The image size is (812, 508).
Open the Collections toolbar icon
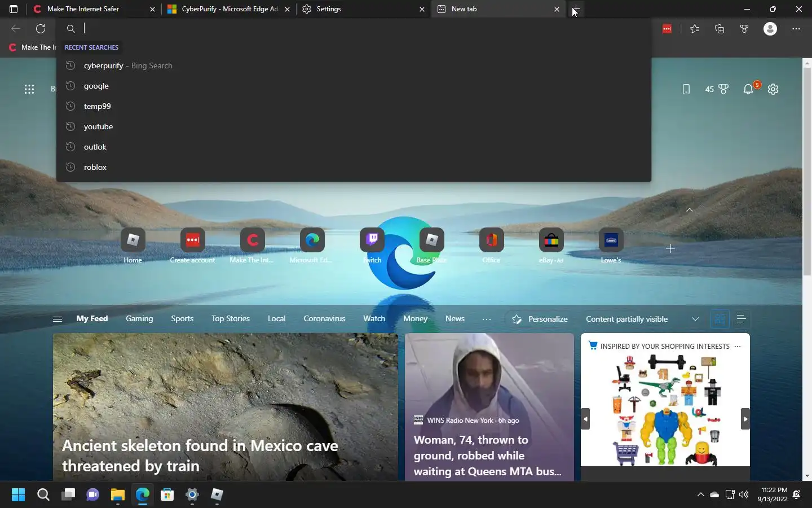[720, 29]
